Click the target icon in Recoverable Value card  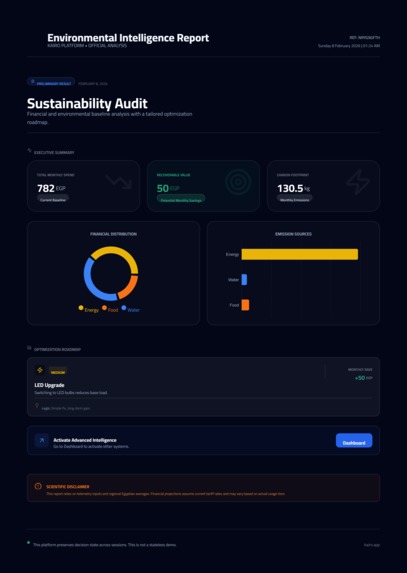click(238, 182)
